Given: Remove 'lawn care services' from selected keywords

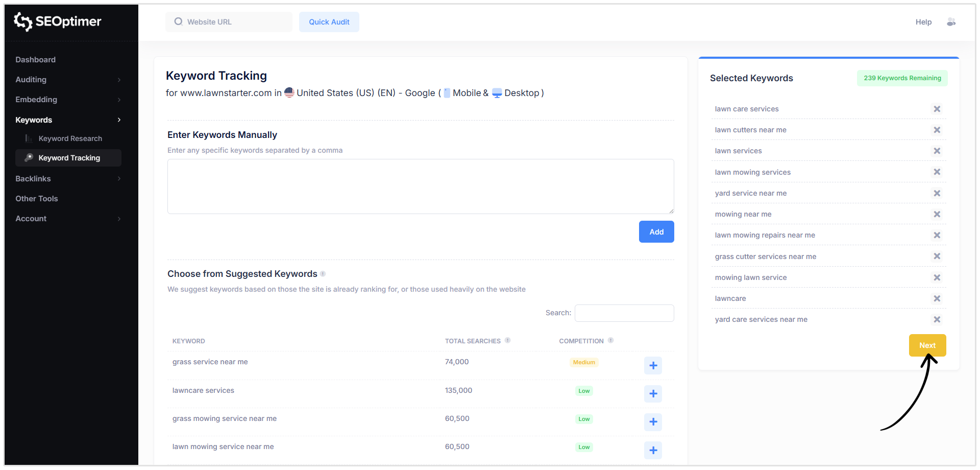Looking at the screenshot, I should click(937, 109).
